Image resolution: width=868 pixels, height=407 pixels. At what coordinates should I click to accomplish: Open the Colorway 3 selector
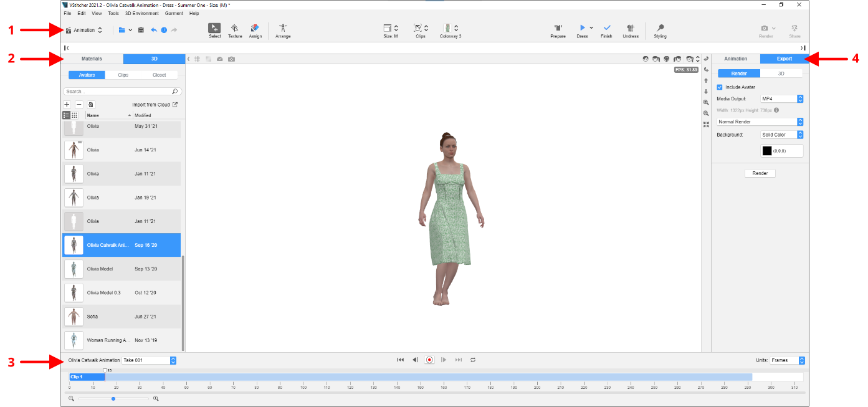point(451,31)
